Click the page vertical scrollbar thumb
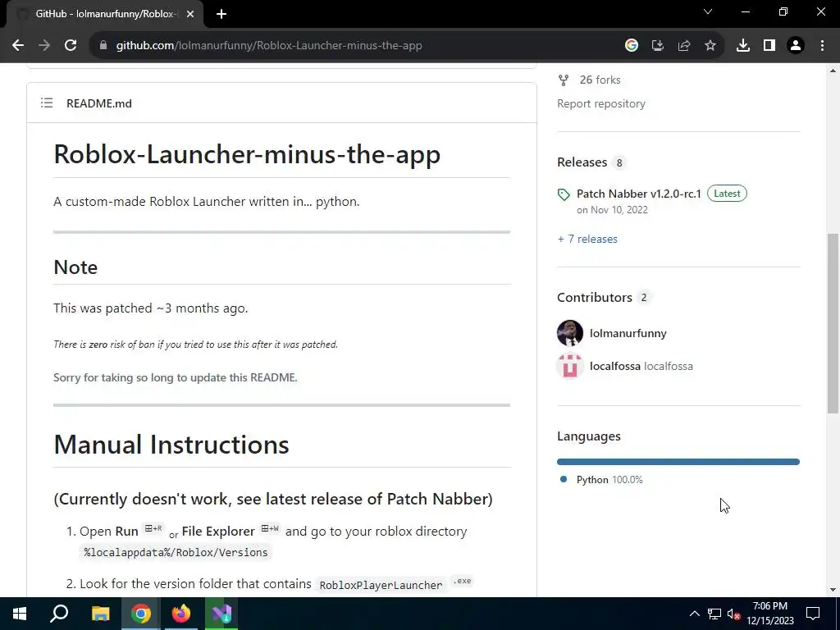This screenshot has width=840, height=630. point(833,323)
